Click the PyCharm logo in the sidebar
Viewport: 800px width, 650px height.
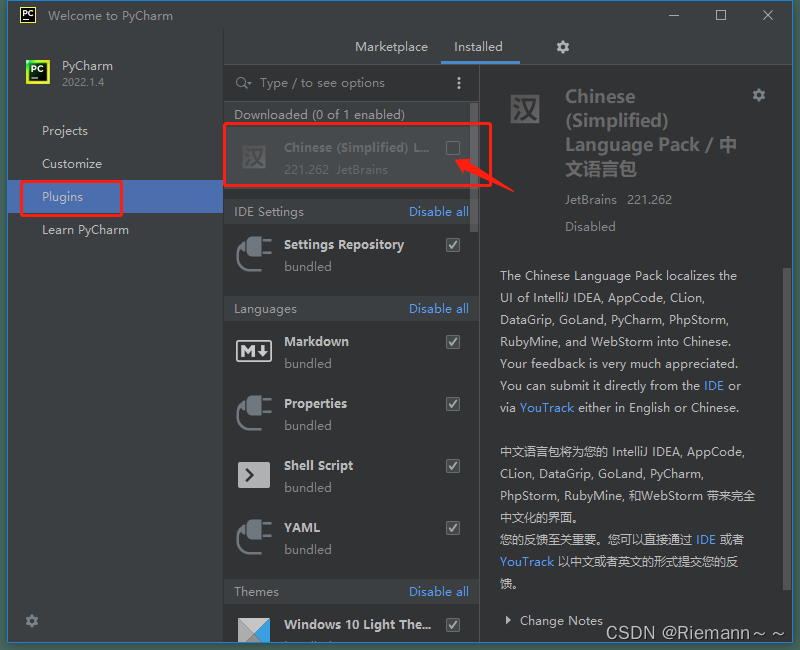click(x=38, y=72)
